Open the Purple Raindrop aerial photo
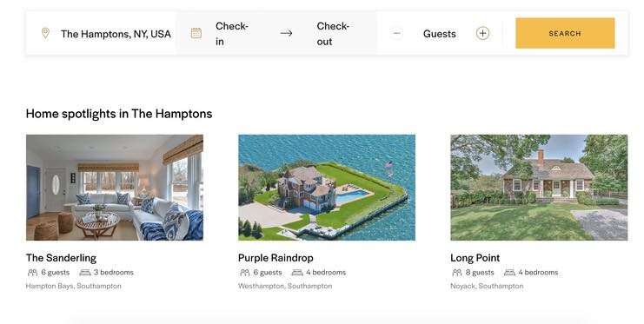The image size is (644, 324). coord(327,188)
